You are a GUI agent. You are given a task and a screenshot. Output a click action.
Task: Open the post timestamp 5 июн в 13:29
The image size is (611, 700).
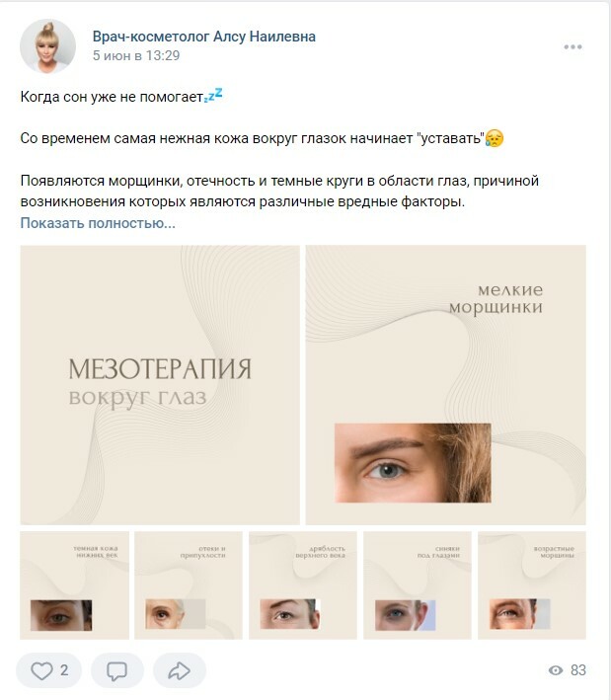(136, 56)
